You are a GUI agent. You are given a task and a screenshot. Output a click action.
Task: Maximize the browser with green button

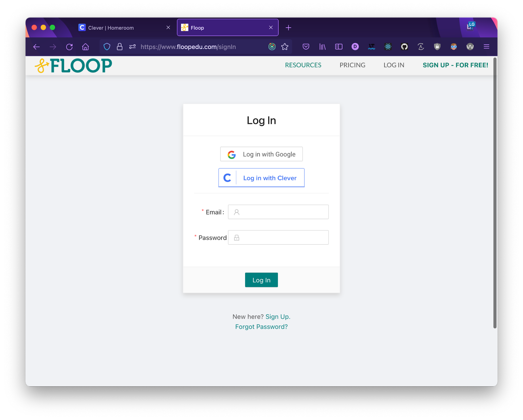(x=52, y=27)
